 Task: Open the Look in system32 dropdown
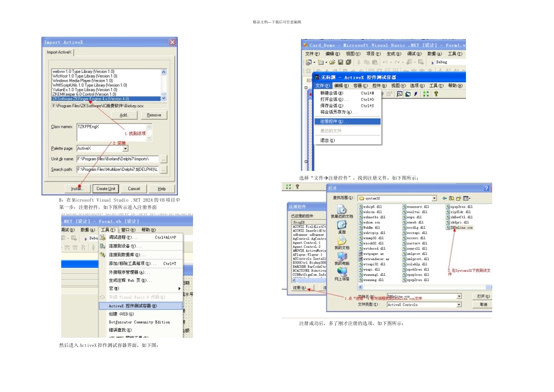point(434,198)
